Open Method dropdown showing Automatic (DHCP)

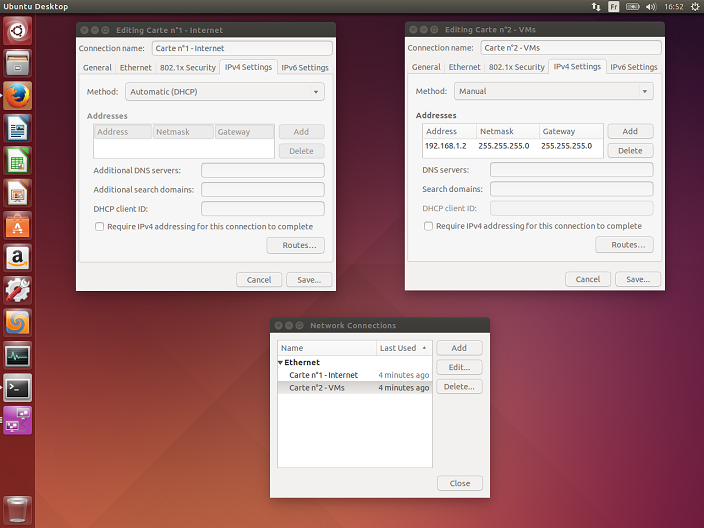(224, 92)
